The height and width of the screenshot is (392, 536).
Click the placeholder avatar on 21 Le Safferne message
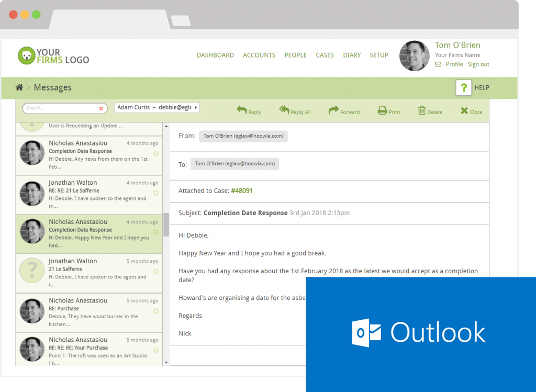click(x=32, y=271)
